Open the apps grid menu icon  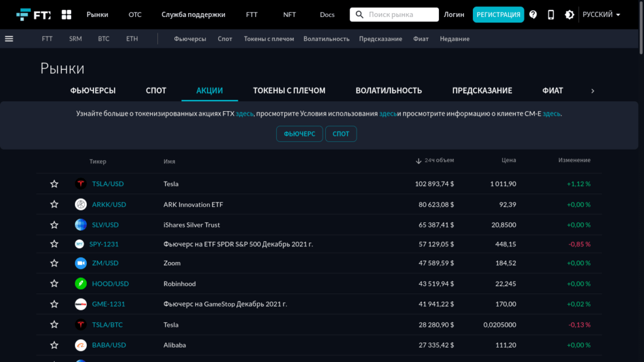coord(66,14)
